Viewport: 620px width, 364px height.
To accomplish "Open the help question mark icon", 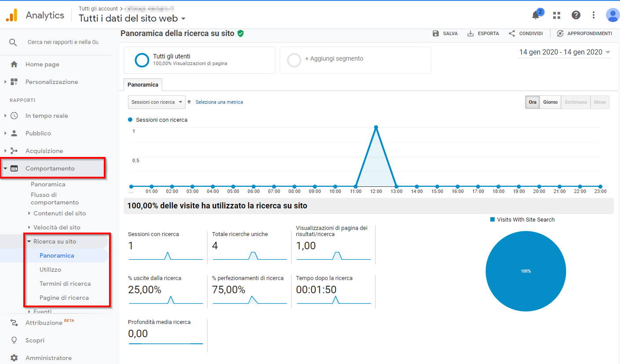I will pos(576,15).
